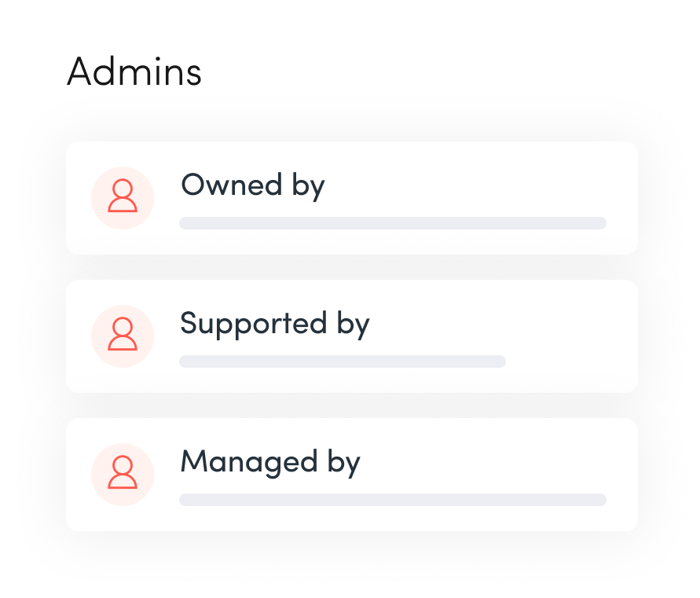Open the Owned by card at its right edge
The image size is (700, 598).
coord(624,198)
